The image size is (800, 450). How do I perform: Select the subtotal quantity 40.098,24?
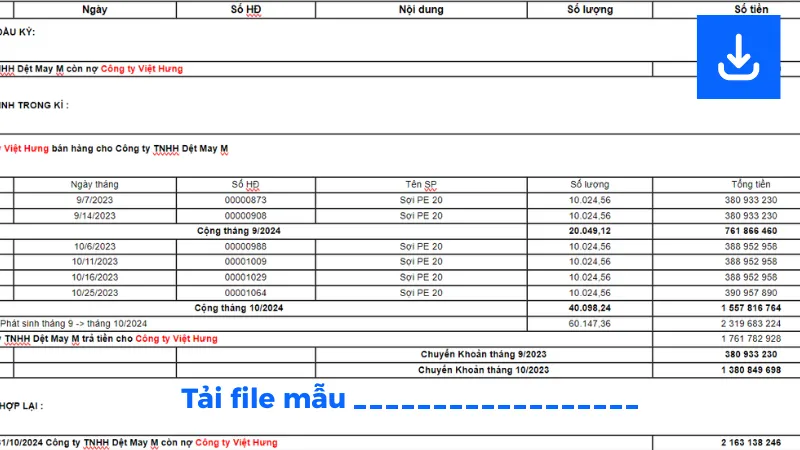590,308
